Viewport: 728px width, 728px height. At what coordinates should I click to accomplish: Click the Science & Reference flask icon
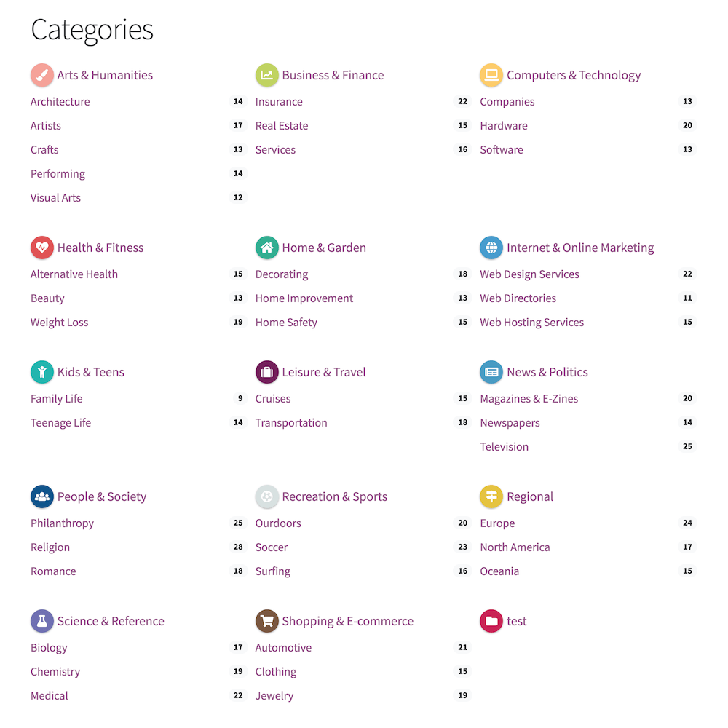click(x=41, y=621)
